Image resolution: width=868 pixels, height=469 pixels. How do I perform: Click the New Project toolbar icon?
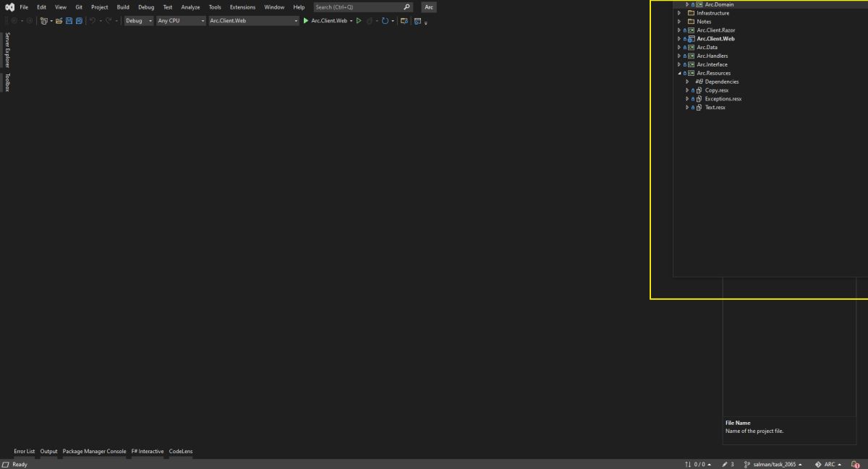(x=44, y=21)
